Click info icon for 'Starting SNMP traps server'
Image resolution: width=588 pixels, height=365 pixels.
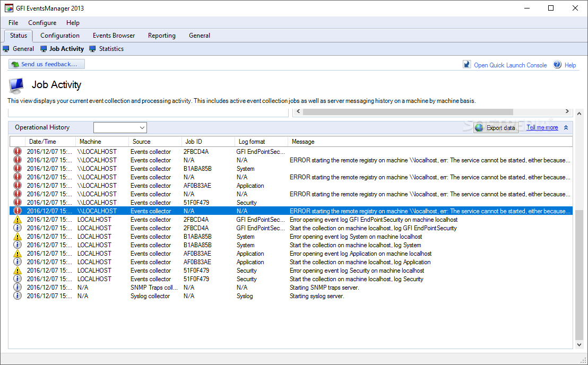click(x=18, y=288)
